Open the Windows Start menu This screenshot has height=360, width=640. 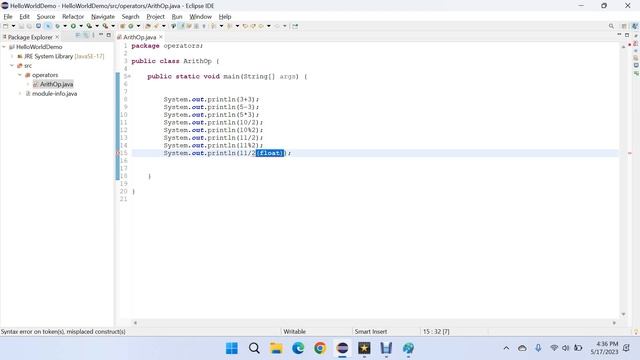click(232, 348)
